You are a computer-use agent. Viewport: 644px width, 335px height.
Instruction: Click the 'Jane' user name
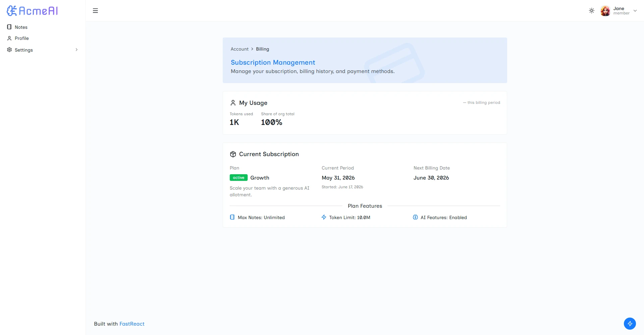point(619,8)
